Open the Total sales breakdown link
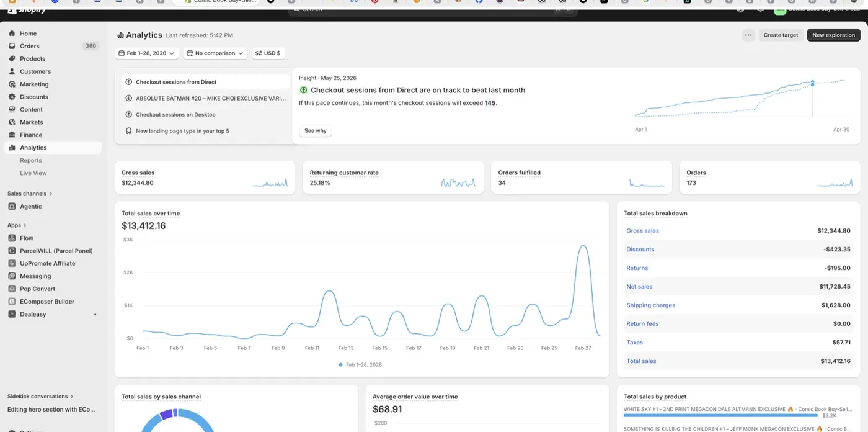This screenshot has width=868, height=432. click(641, 361)
